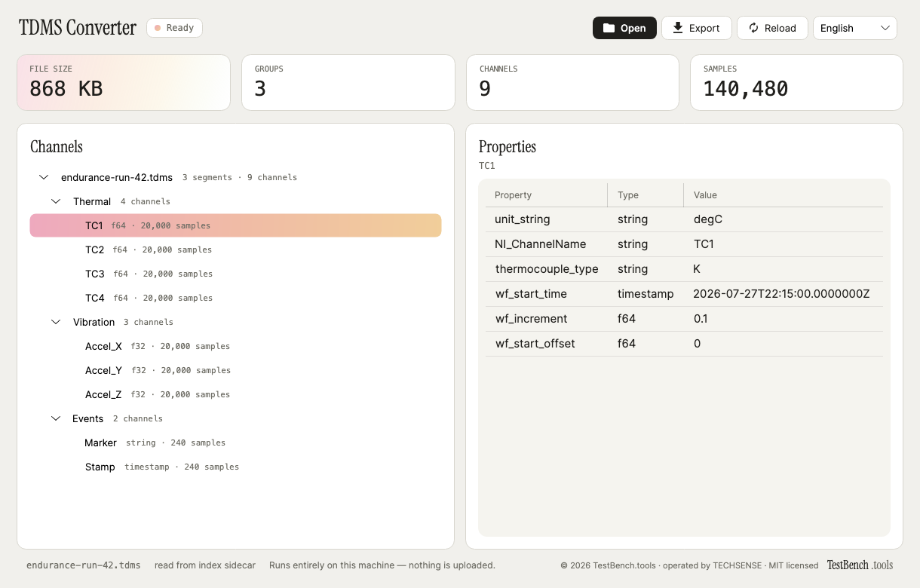This screenshot has height=588, width=920.
Task: Click the NI_ChannelName property cell
Action: 547,244
